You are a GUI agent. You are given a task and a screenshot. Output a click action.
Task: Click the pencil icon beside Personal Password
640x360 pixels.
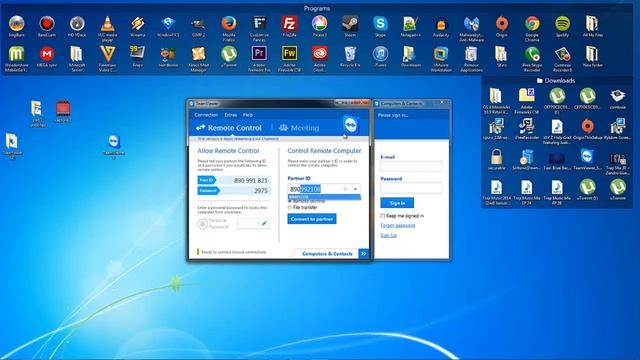tap(264, 223)
